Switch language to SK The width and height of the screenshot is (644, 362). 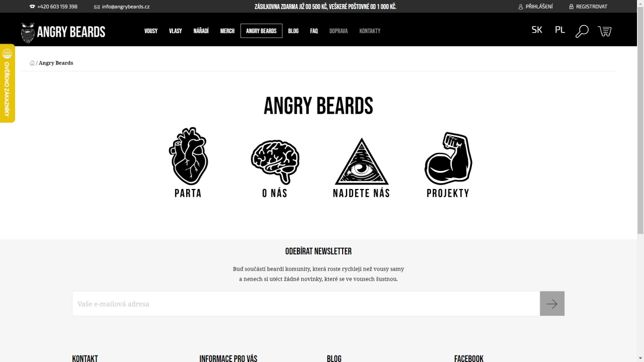pos(537,30)
